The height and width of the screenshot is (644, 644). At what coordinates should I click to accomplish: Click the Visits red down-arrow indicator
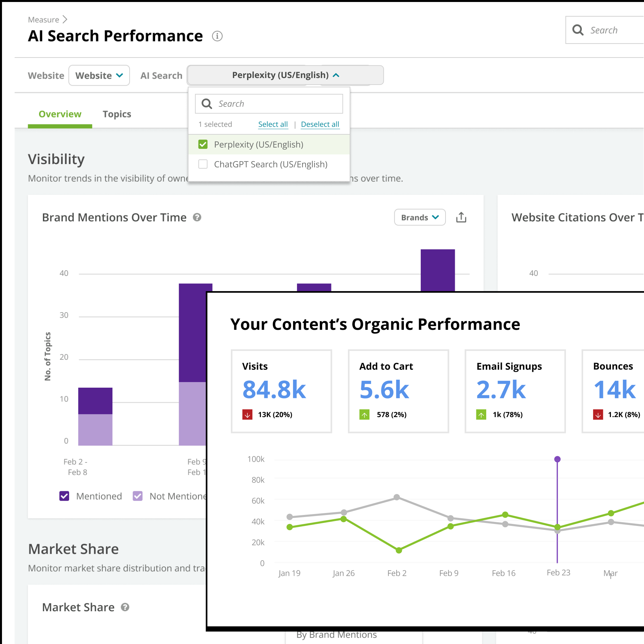[247, 415]
